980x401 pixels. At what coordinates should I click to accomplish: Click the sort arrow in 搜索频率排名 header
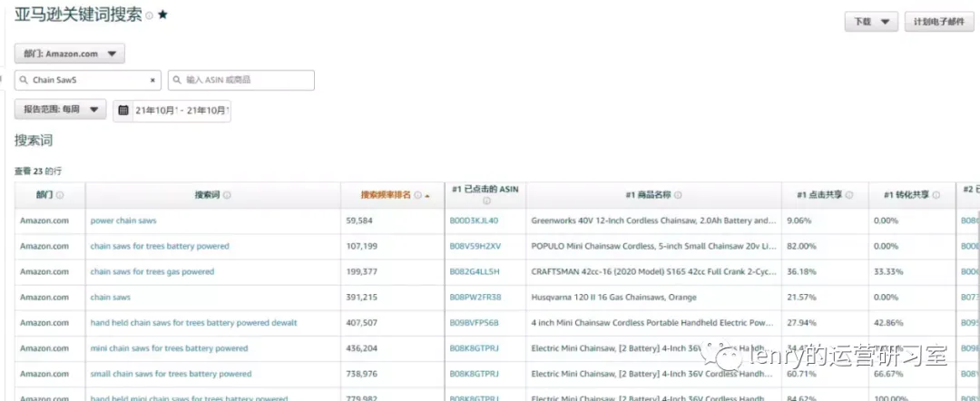pos(427,196)
